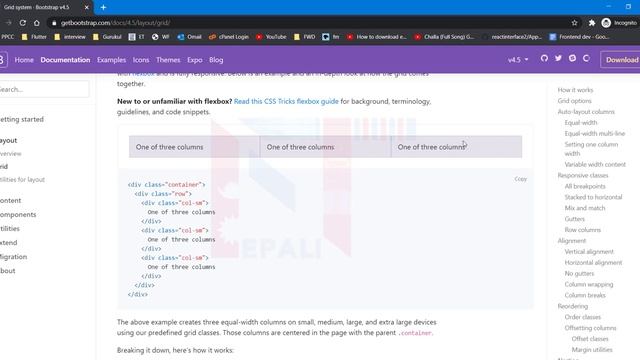Screen dimensions: 640x360
Task: Open the Flutter bookmark folder
Action: (34, 37)
